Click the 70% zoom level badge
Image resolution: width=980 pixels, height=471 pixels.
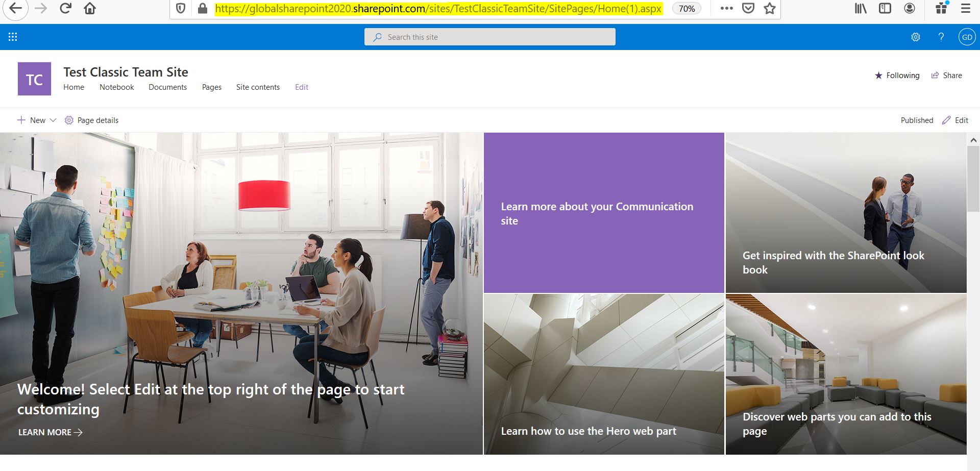tap(687, 9)
